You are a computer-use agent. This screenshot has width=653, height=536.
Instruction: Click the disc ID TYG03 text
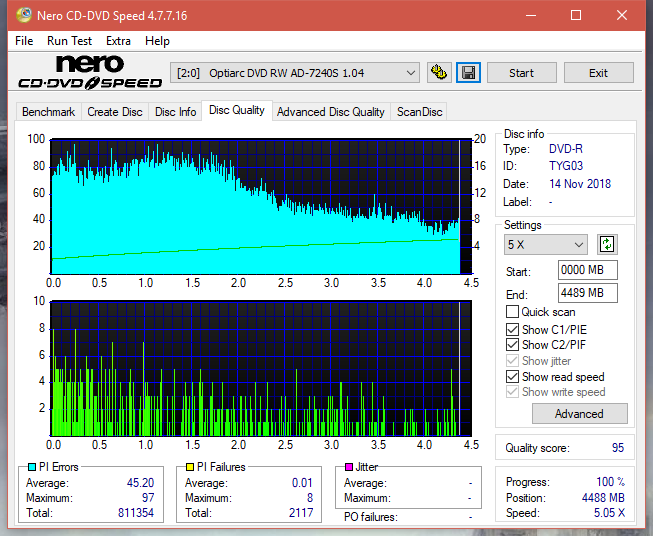566,166
